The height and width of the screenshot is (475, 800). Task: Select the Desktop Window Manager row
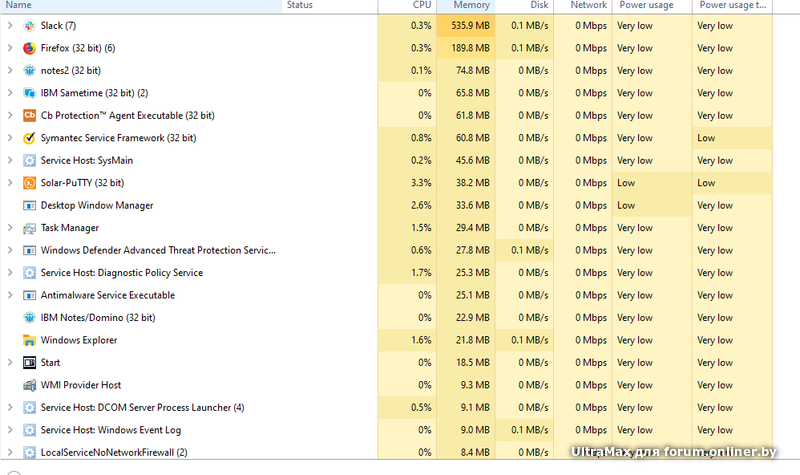(97, 205)
